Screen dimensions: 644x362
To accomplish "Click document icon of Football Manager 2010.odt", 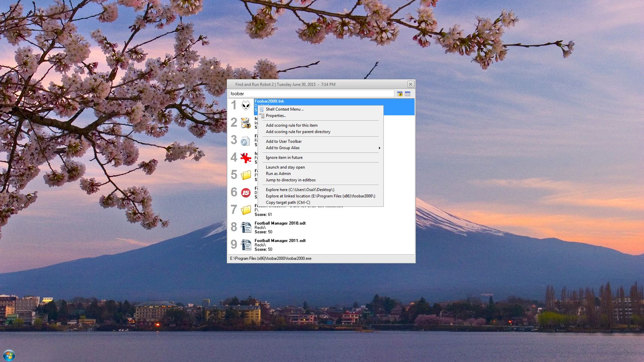I will [x=246, y=227].
